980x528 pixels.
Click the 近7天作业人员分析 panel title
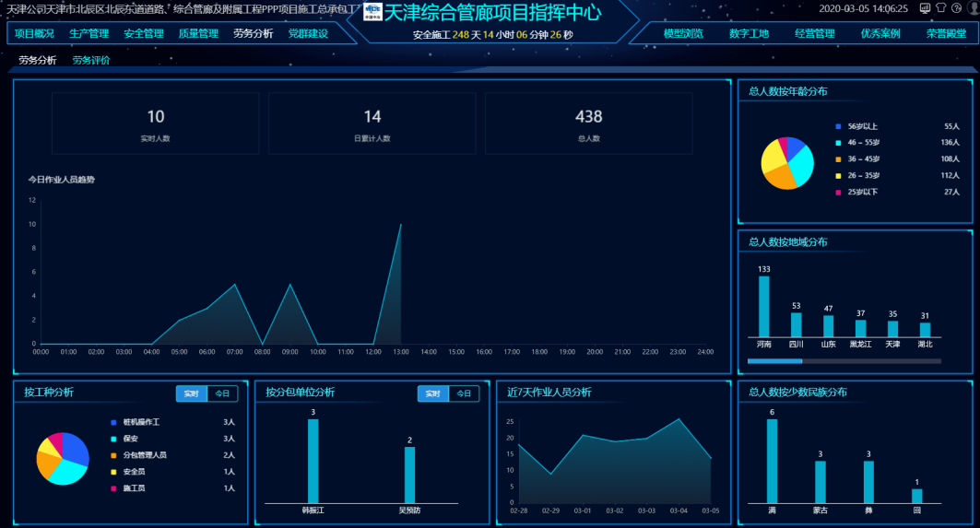click(549, 392)
